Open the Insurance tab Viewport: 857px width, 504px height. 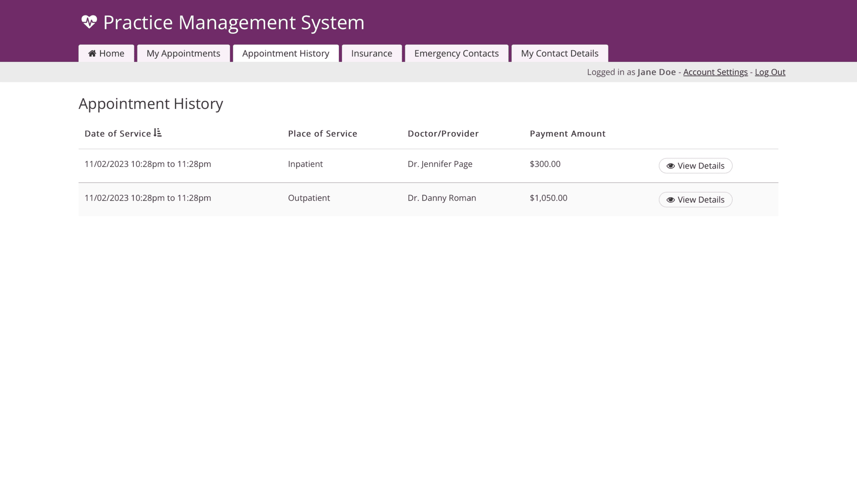[372, 53]
